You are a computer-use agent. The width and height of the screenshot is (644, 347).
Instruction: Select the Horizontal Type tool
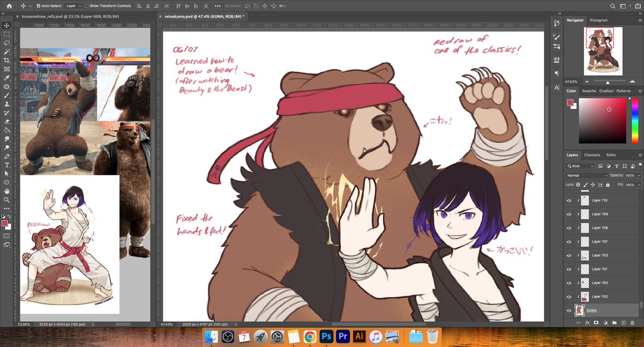6,165
